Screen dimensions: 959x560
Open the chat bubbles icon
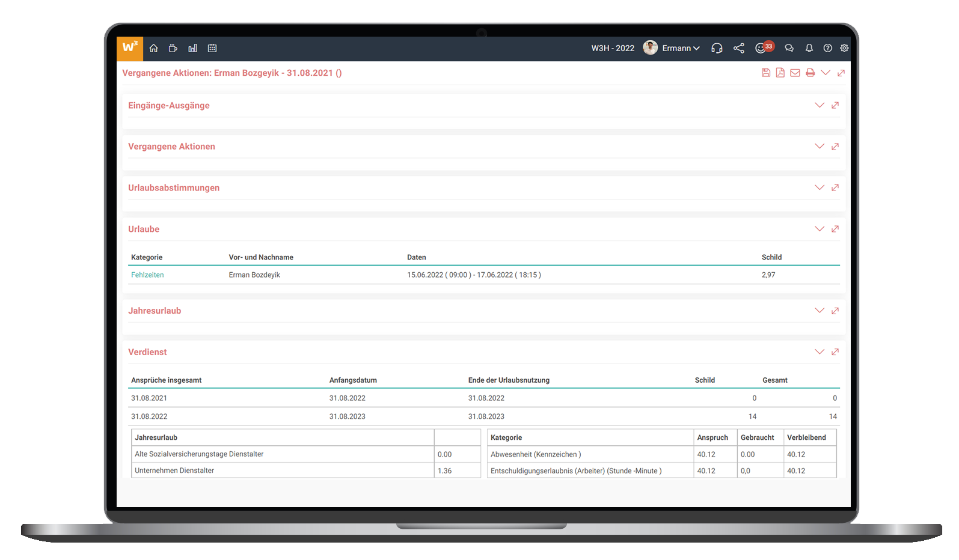789,48
